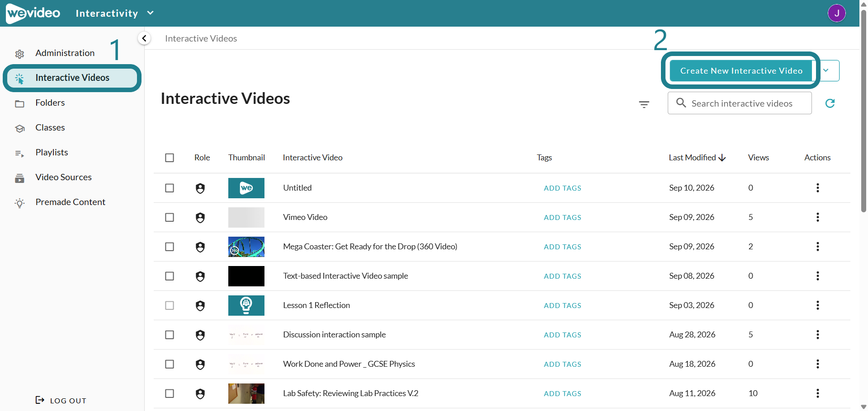Click the role icon for Vimeo Video
Screen dimensions: 868x411
tap(200, 218)
